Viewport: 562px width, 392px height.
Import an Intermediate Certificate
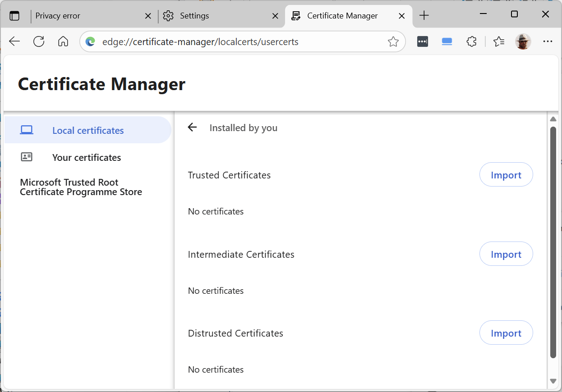506,254
